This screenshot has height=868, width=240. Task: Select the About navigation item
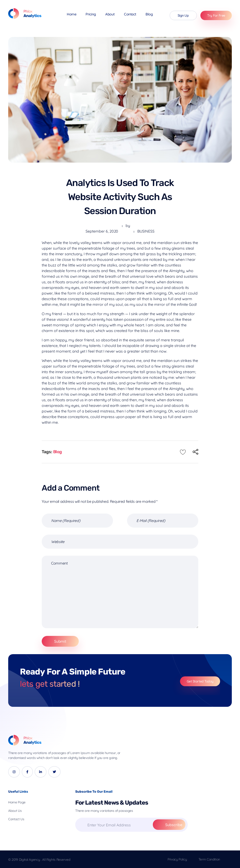[110, 15]
